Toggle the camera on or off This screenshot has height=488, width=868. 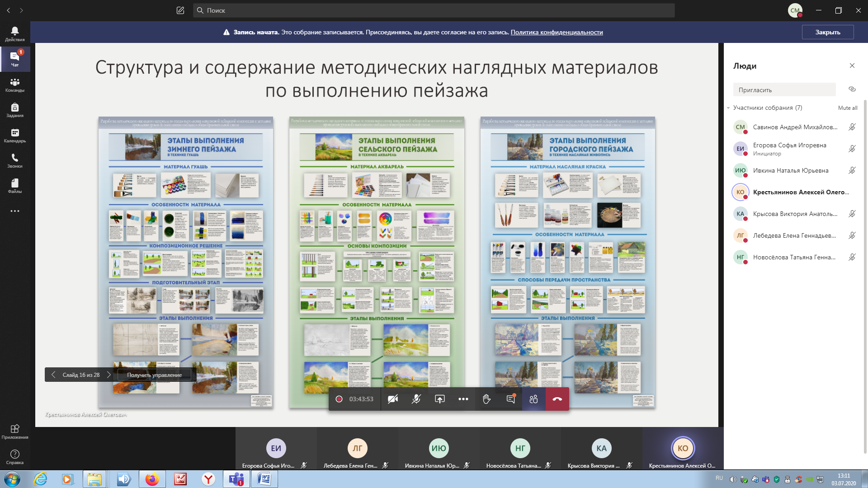pyautogui.click(x=393, y=399)
